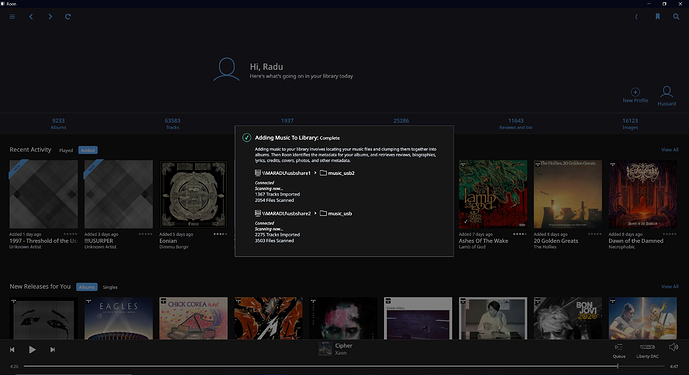Open the Threshold of the Us album cover
The width and height of the screenshot is (689, 375).
pos(44,194)
